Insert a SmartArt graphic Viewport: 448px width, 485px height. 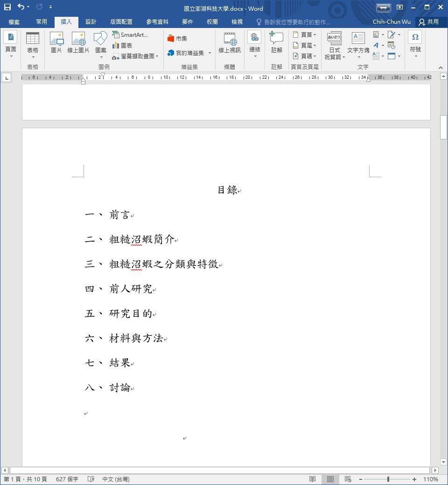point(130,35)
